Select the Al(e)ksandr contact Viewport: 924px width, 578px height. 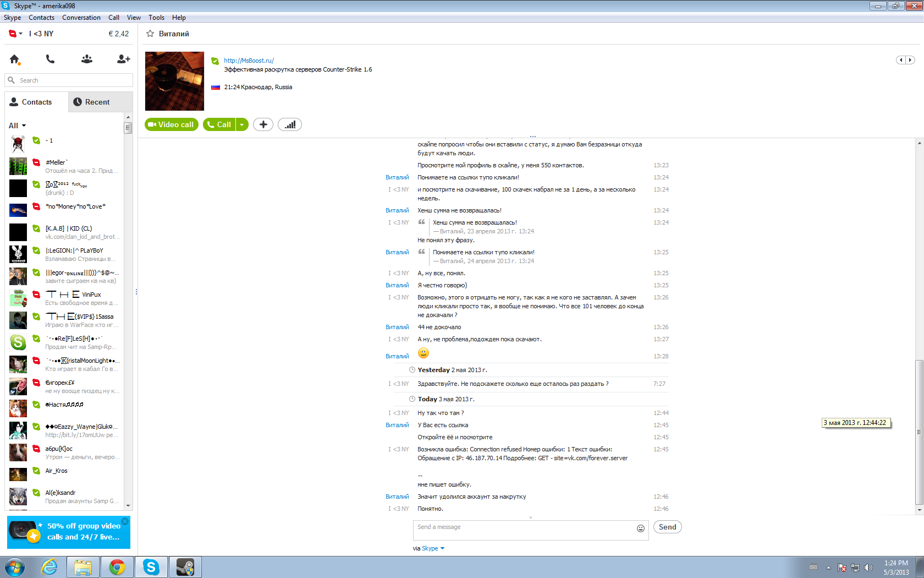coord(65,497)
